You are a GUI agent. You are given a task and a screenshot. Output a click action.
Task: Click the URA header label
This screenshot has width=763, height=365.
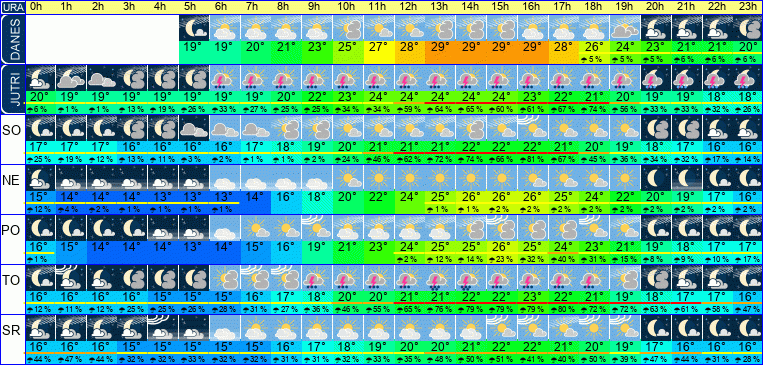tap(12, 7)
